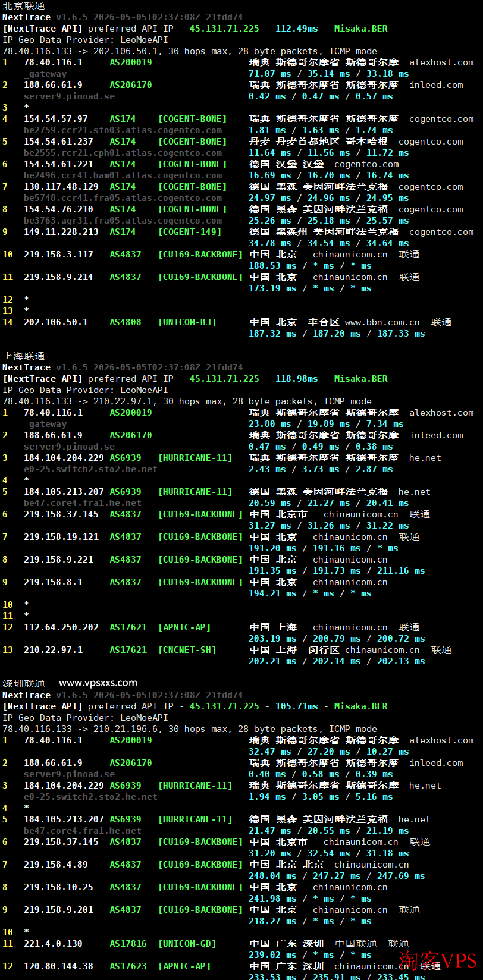Click hostname be2759.ccr21.sto03.atlas.cogentco.com
The height and width of the screenshot is (980, 483).
tap(123, 130)
